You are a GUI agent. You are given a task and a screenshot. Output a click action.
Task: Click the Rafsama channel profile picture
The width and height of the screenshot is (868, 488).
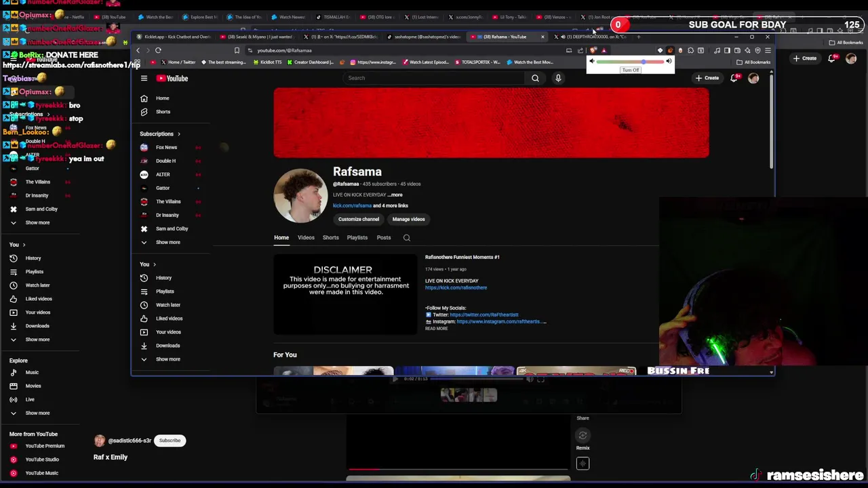point(300,196)
